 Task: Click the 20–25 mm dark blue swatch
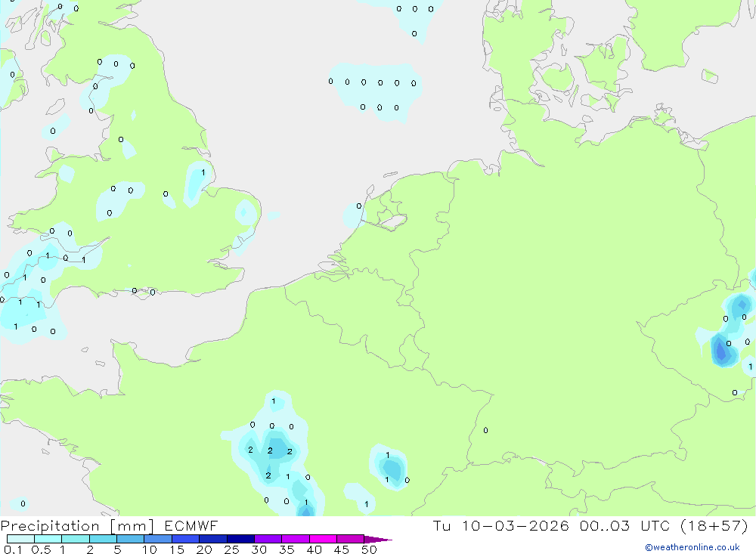213,539
